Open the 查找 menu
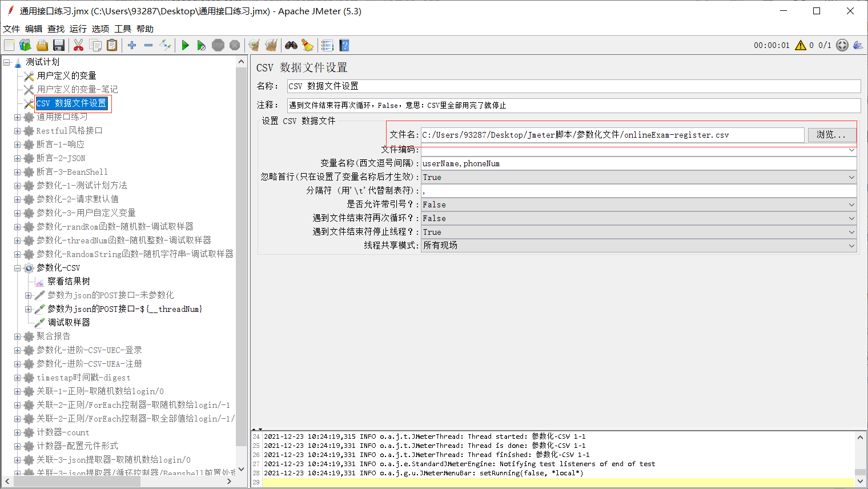The image size is (868, 489). tap(56, 29)
